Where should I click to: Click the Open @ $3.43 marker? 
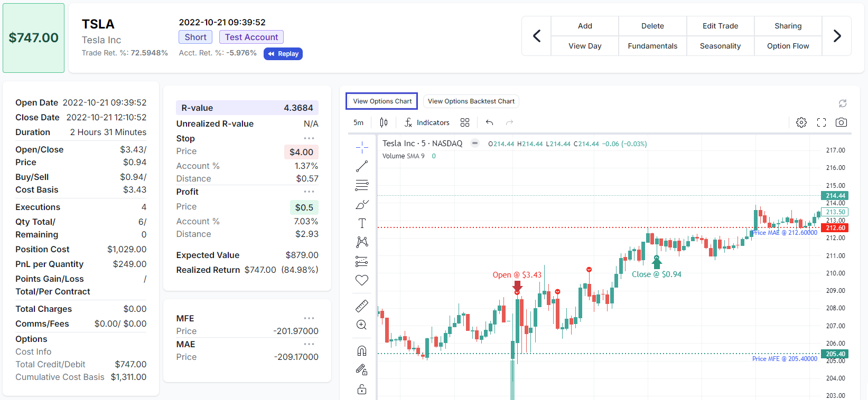(517, 275)
